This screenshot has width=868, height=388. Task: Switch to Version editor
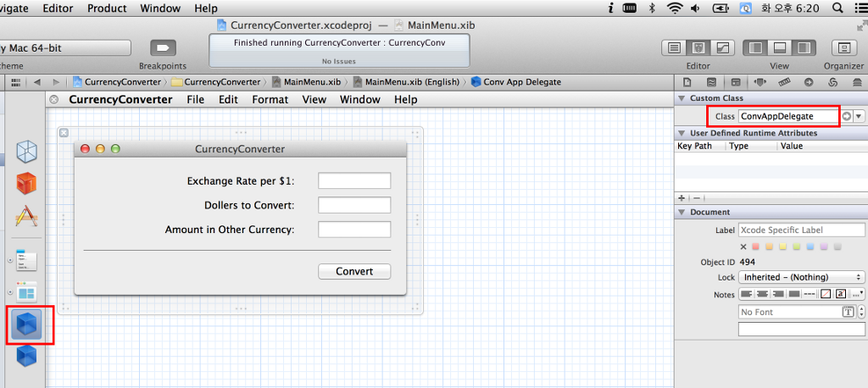pyautogui.click(x=722, y=48)
